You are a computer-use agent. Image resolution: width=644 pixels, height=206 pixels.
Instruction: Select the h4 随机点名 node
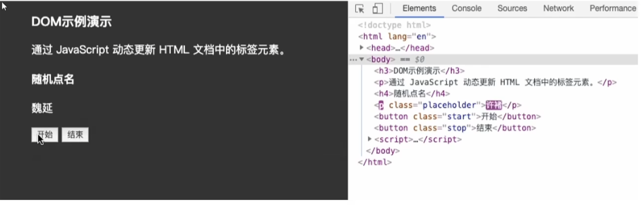click(x=412, y=94)
